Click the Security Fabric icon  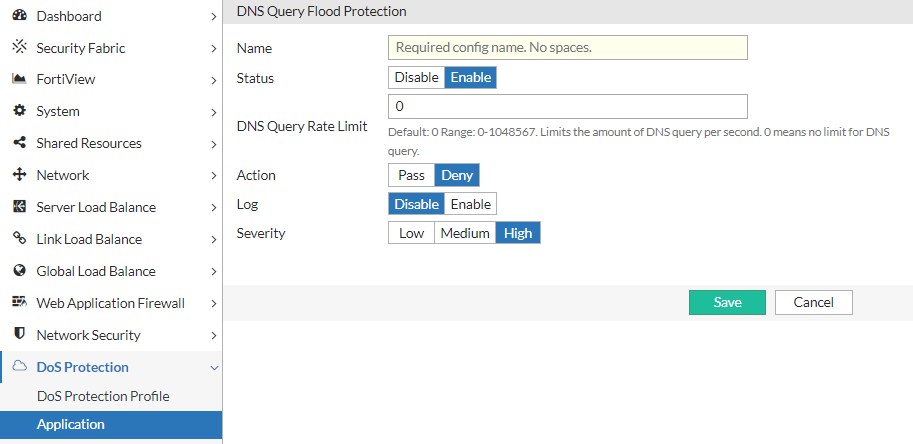18,47
